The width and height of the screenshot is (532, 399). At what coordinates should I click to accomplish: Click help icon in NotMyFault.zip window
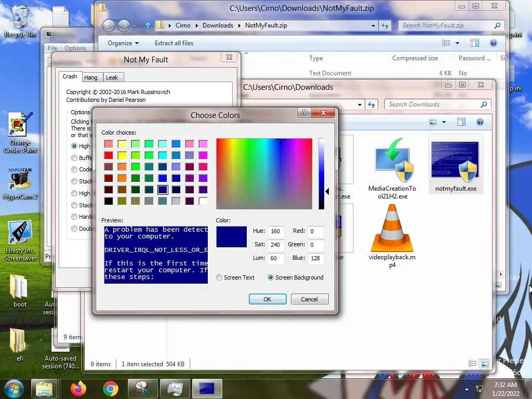coord(494,43)
